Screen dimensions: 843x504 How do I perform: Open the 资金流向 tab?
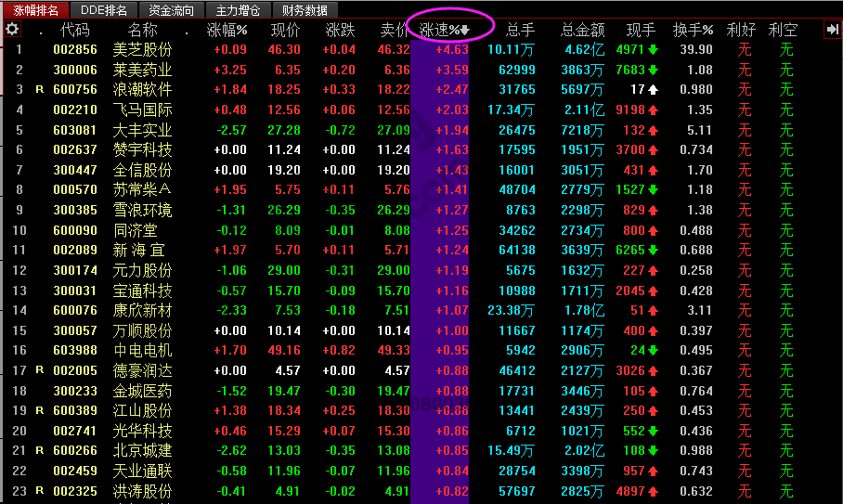coord(172,10)
